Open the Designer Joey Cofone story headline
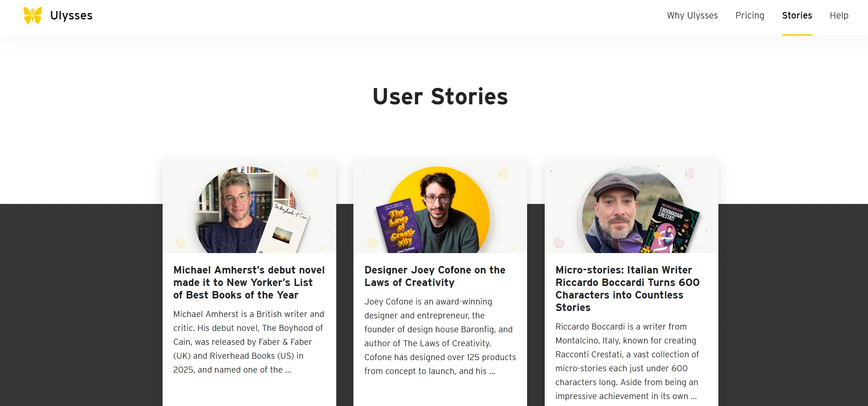Screen dimensions: 868x406 pos(434,276)
